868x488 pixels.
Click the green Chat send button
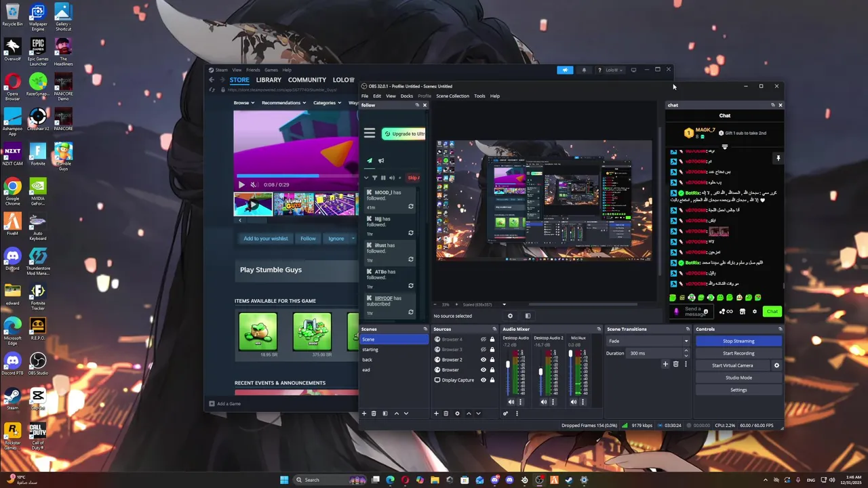772,312
